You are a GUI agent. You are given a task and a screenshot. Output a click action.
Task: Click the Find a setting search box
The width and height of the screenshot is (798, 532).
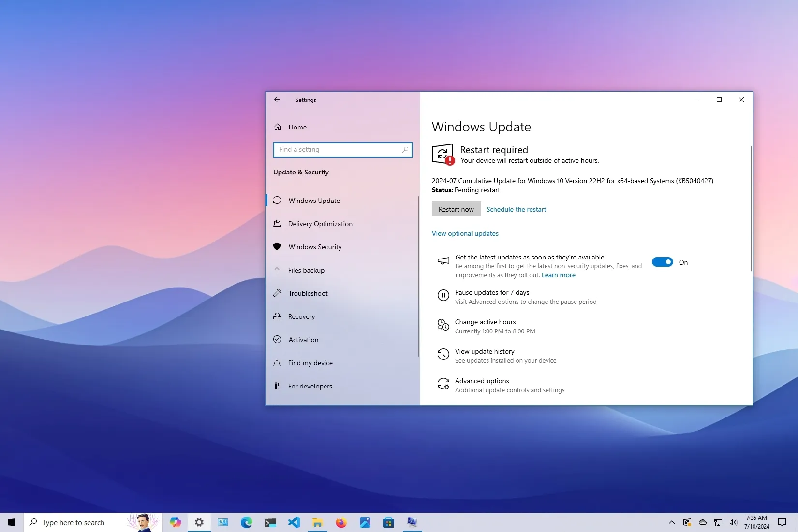pyautogui.click(x=342, y=149)
